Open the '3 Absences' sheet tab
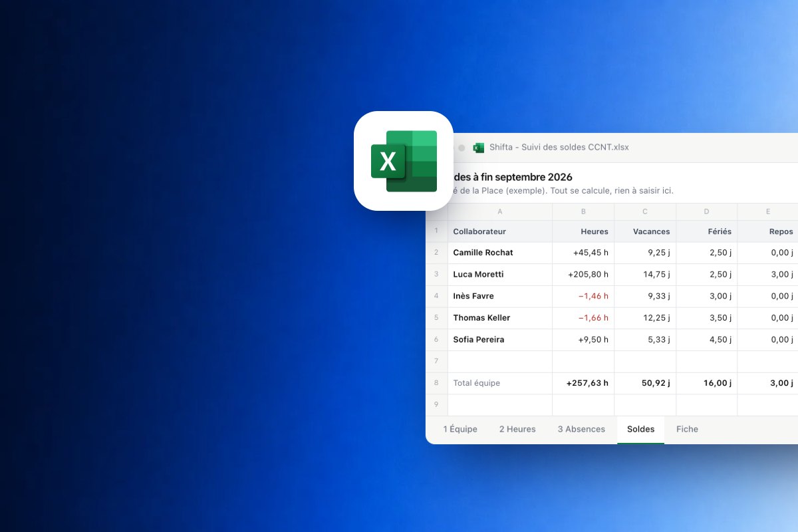 [581, 429]
